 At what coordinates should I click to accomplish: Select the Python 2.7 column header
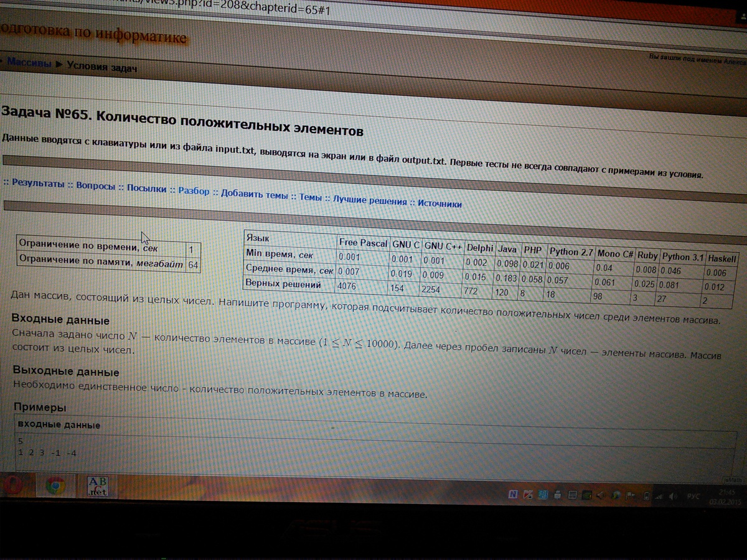(x=570, y=251)
